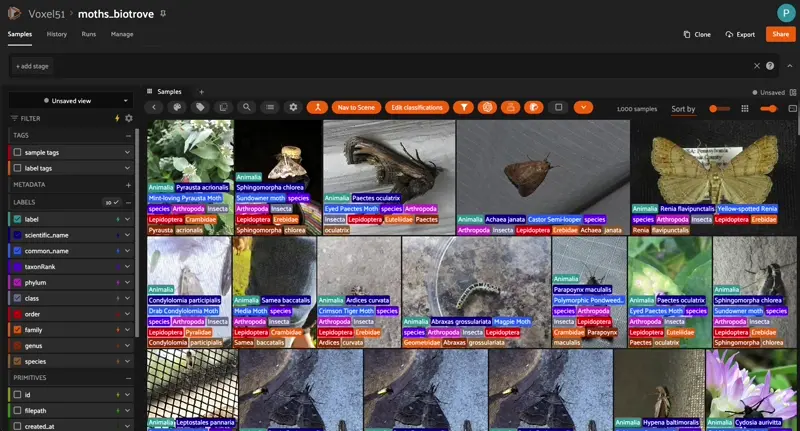Open the search magnifier in samples toolbar

[246, 107]
